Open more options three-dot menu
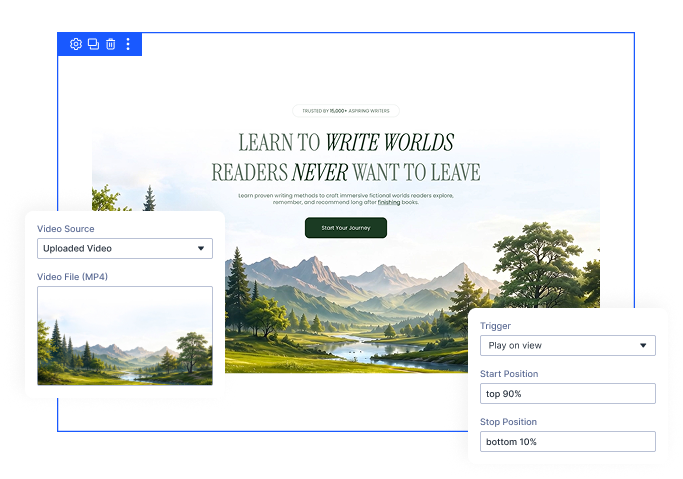 pos(128,44)
